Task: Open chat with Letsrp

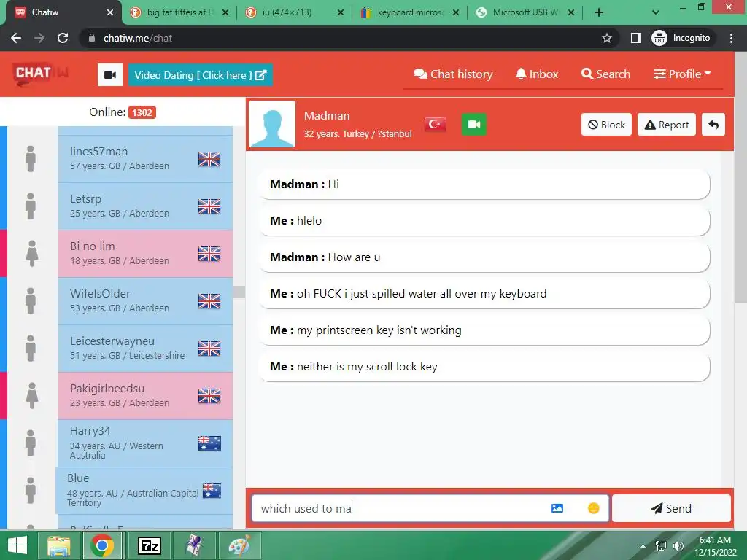Action: 145,206
